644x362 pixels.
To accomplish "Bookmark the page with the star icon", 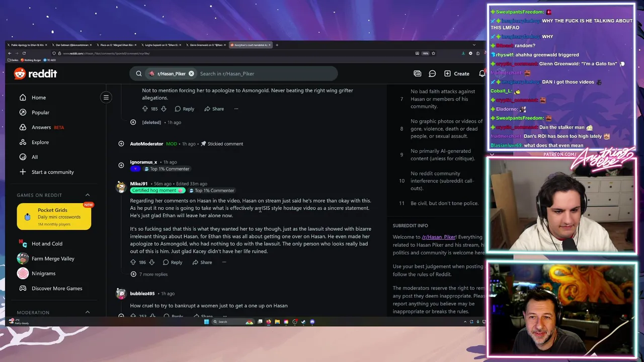I will pyautogui.click(x=433, y=53).
